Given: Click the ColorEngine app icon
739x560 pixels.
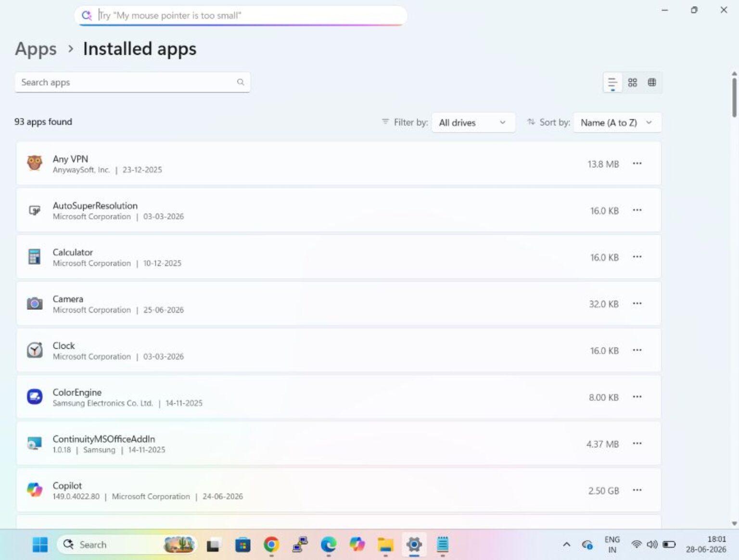Looking at the screenshot, I should (x=35, y=397).
